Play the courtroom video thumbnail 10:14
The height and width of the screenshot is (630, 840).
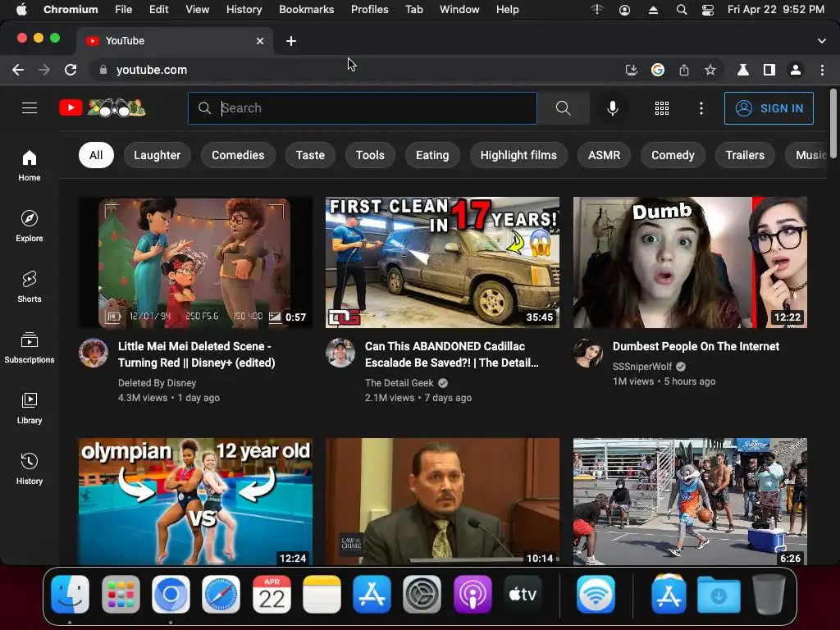click(x=442, y=501)
